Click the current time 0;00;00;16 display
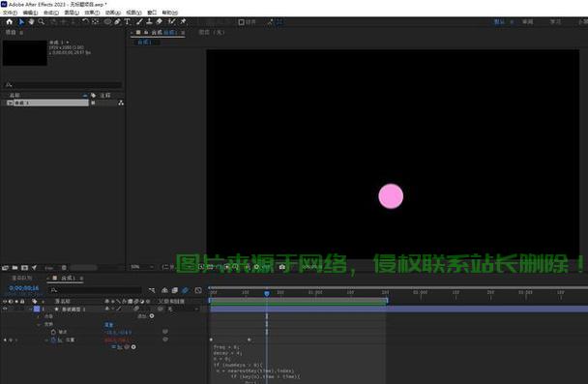588x384 pixels. coord(24,288)
